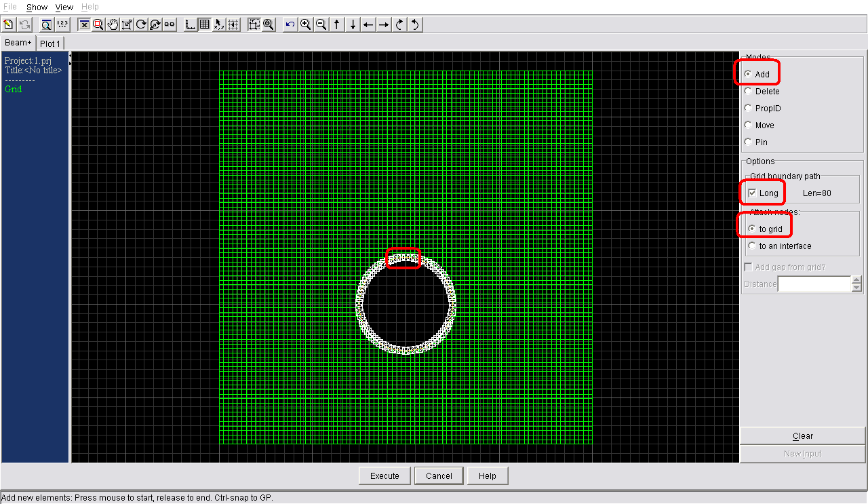This screenshot has height=504, width=868.
Task: Open the File menu
Action: coord(10,7)
